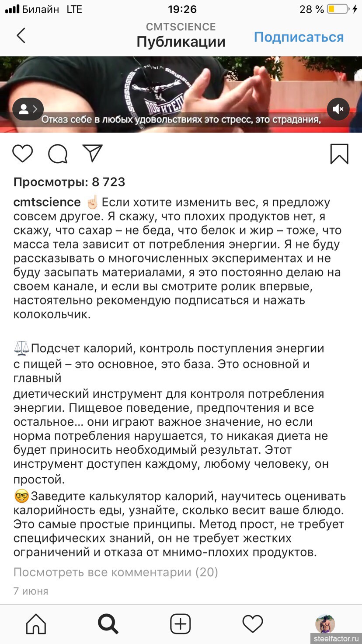The height and width of the screenshot is (644, 362).
Task: Open comments via speech bubble icon
Action: coord(58,154)
